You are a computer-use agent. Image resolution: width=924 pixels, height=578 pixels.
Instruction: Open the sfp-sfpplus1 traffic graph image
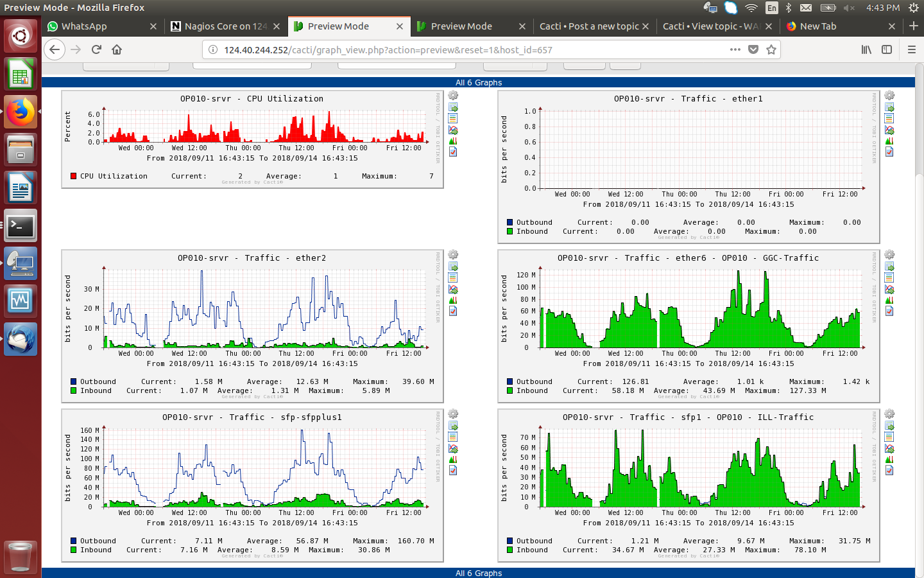click(252, 486)
